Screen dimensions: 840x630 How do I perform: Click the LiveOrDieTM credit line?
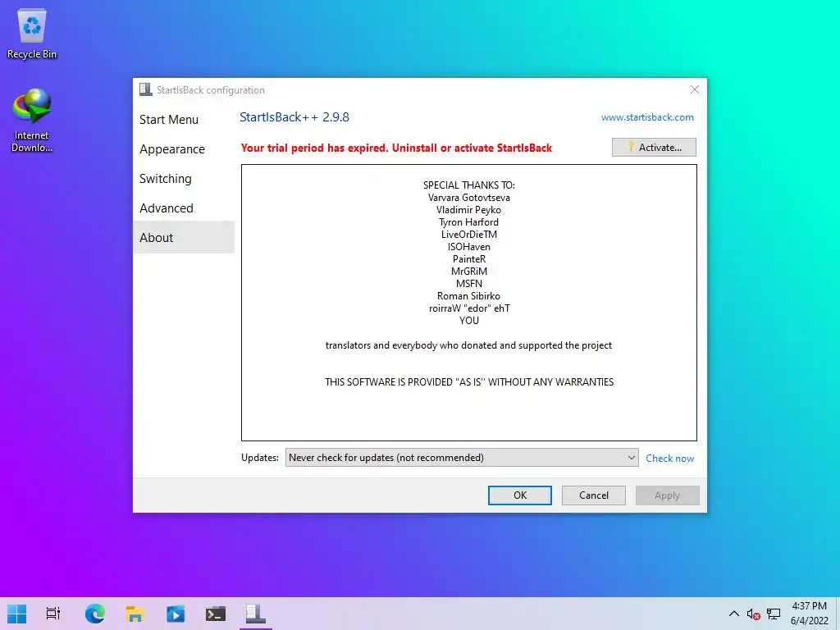coord(468,235)
